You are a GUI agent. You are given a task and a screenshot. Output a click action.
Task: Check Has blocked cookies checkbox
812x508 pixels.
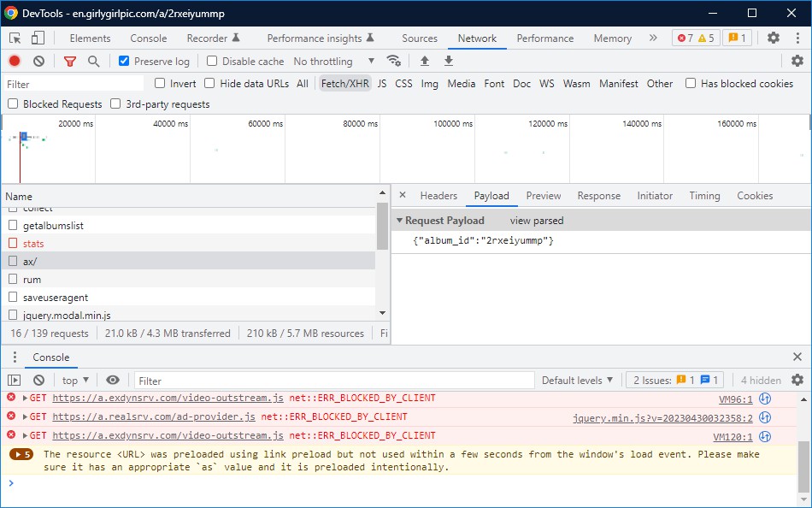[x=691, y=84]
